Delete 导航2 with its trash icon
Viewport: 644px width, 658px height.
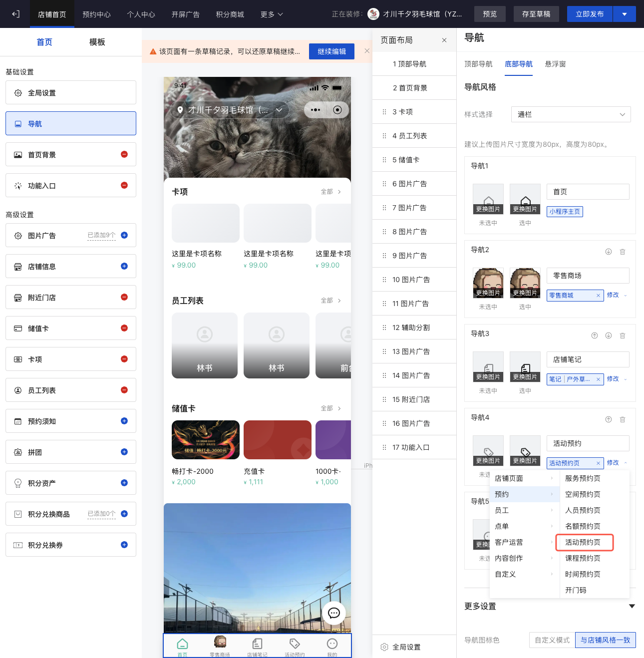pos(623,252)
